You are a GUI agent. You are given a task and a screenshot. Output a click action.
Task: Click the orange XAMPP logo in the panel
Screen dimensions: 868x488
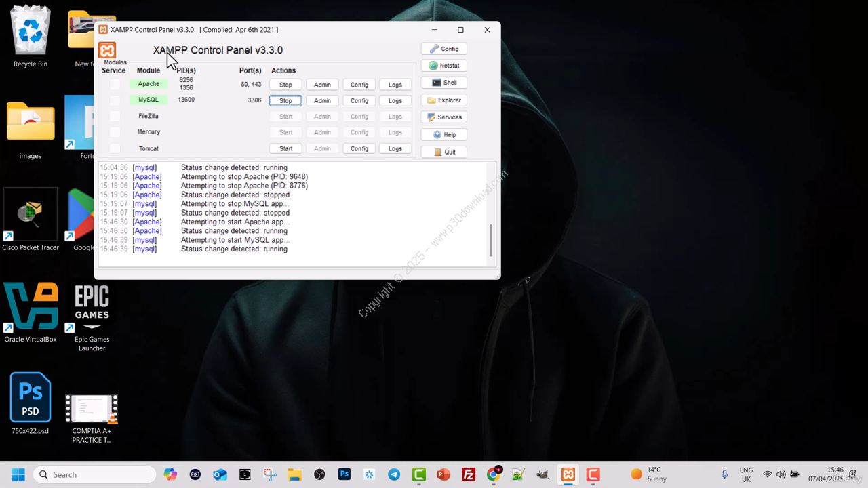(x=107, y=50)
